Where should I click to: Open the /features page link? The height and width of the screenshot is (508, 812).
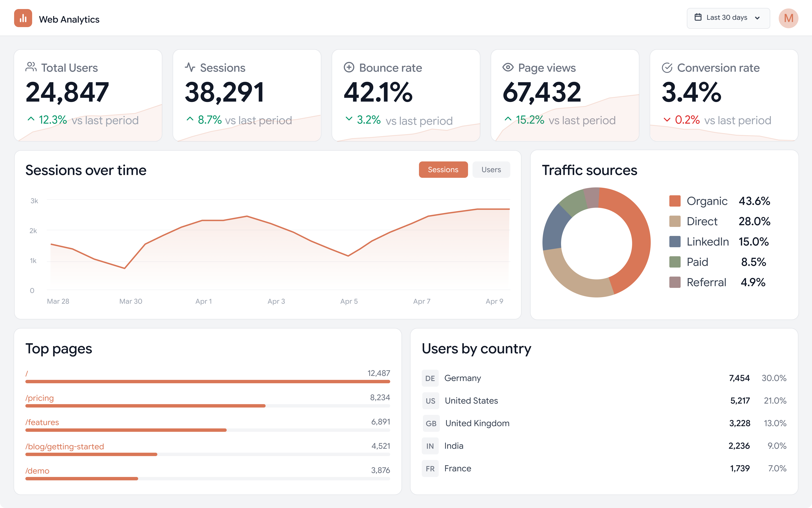coord(42,422)
